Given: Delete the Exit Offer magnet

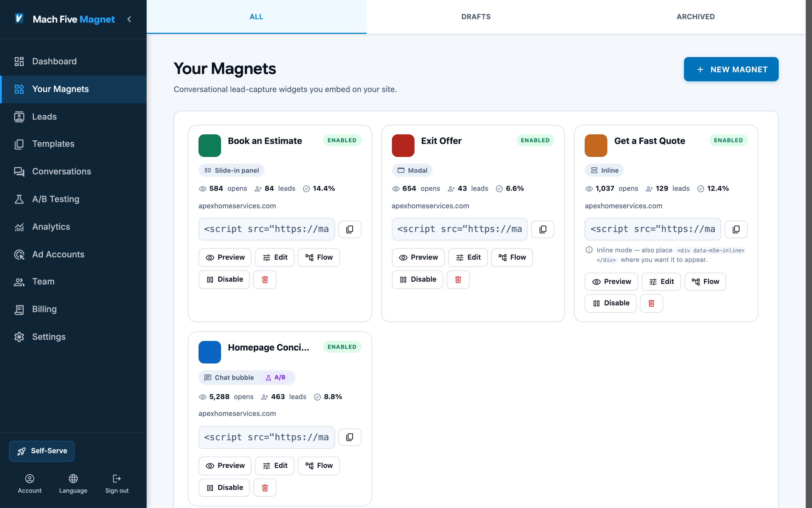Looking at the screenshot, I should pyautogui.click(x=458, y=280).
